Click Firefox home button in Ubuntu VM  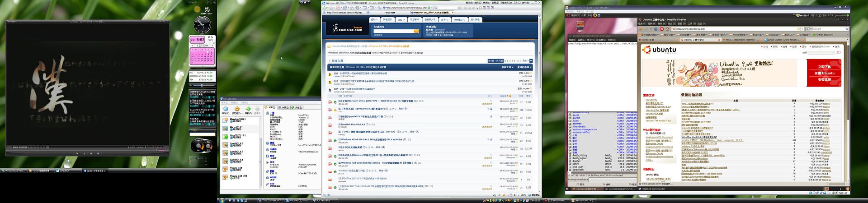(667, 29)
